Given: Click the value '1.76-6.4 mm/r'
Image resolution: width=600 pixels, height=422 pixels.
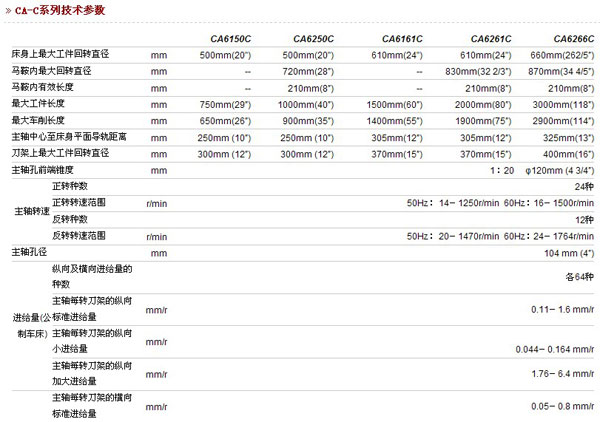Looking at the screenshot, I should [562, 374].
